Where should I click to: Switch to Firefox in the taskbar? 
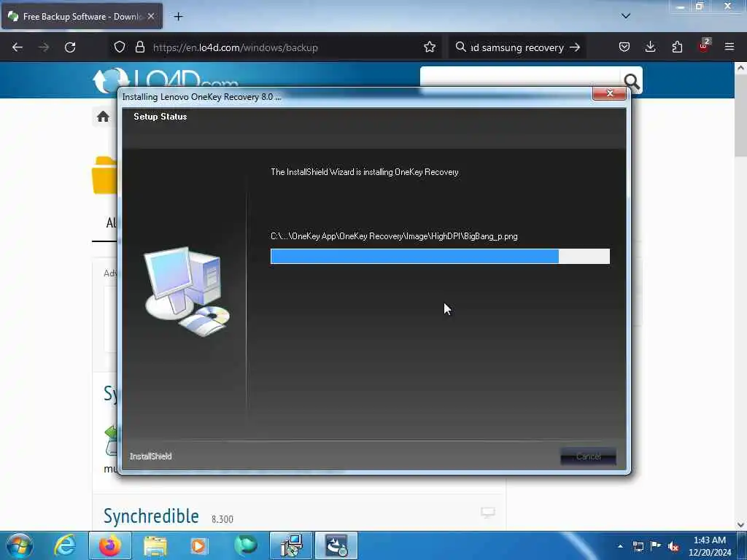(x=109, y=545)
